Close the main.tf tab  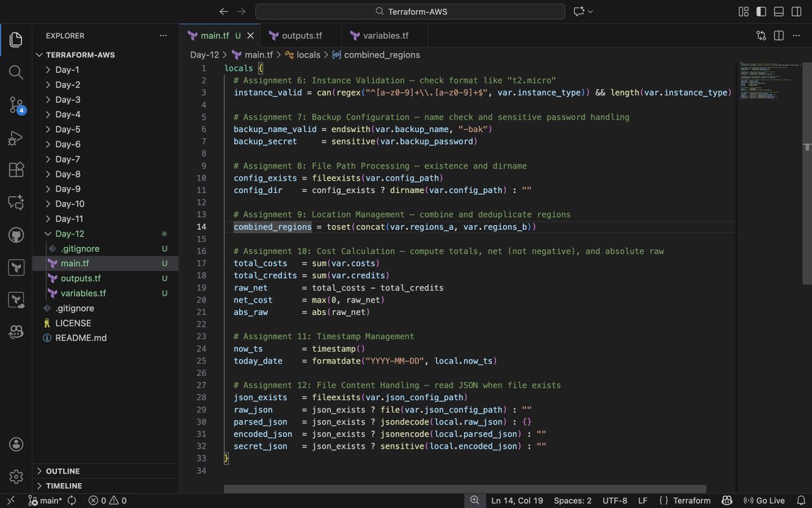(252, 35)
